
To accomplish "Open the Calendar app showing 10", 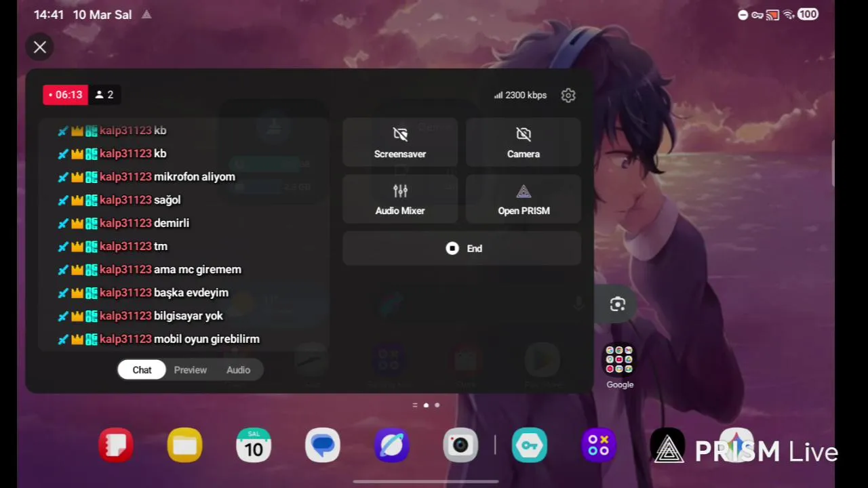I will [254, 445].
